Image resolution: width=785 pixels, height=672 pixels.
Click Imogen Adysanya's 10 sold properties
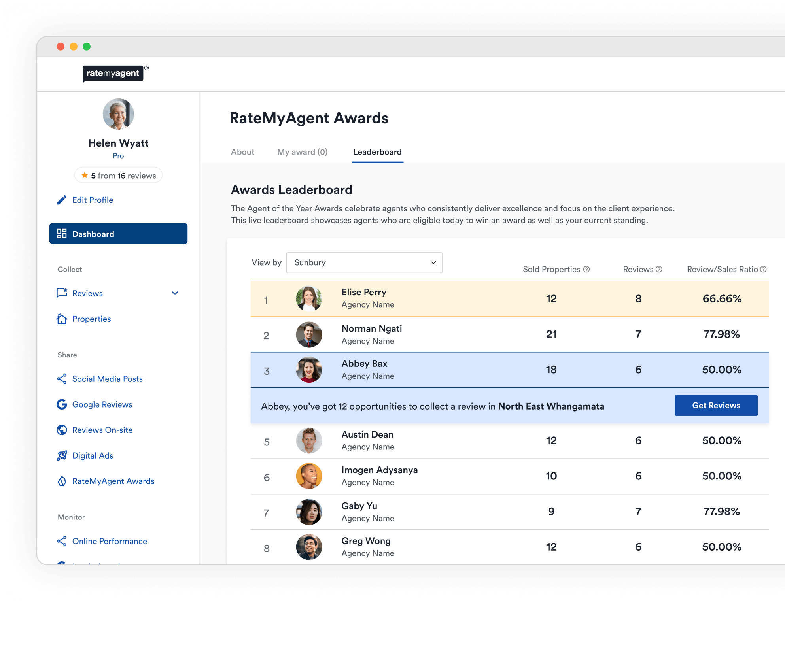(x=551, y=476)
